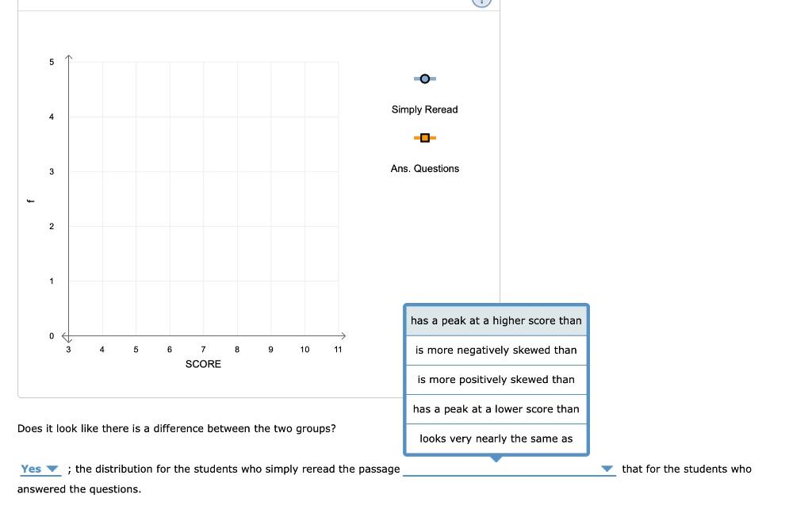Click the Simply Reread legend label

pyautogui.click(x=425, y=109)
